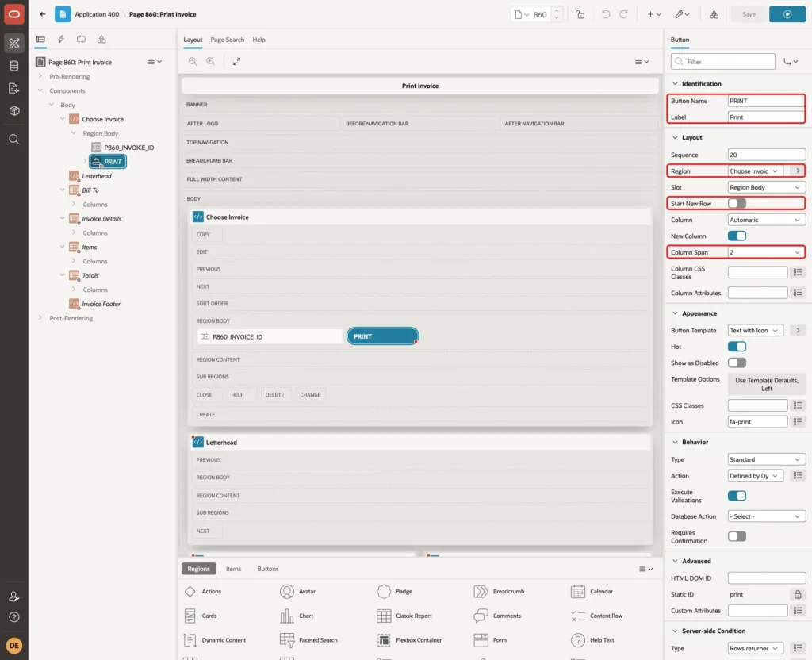The height and width of the screenshot is (660, 812).
Task: Select the Classic Report gallery item
Action: click(404, 616)
